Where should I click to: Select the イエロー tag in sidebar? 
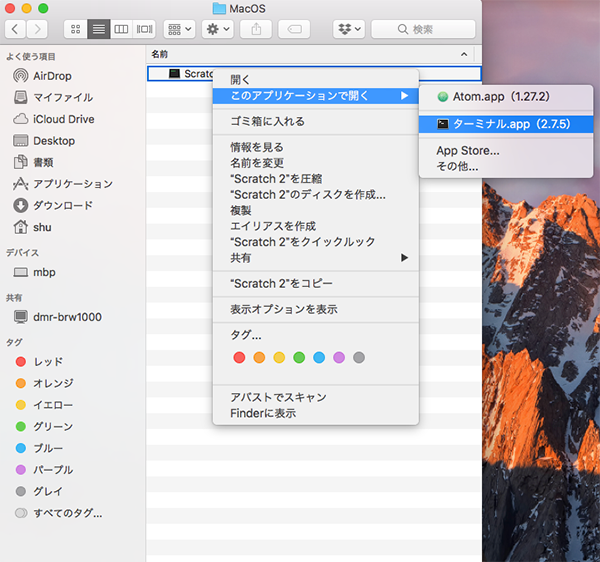[x=44, y=405]
